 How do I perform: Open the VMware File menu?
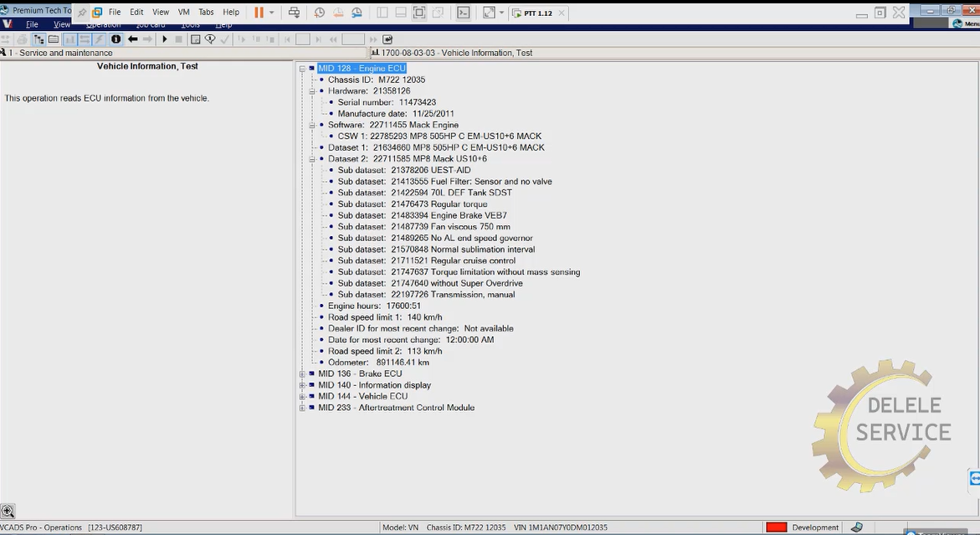pyautogui.click(x=115, y=12)
